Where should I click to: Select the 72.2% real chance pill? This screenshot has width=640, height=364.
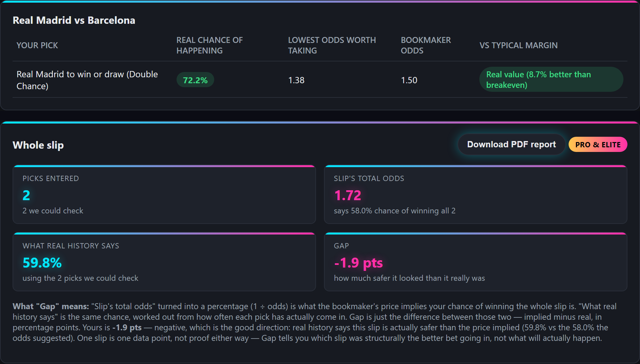[x=195, y=80]
